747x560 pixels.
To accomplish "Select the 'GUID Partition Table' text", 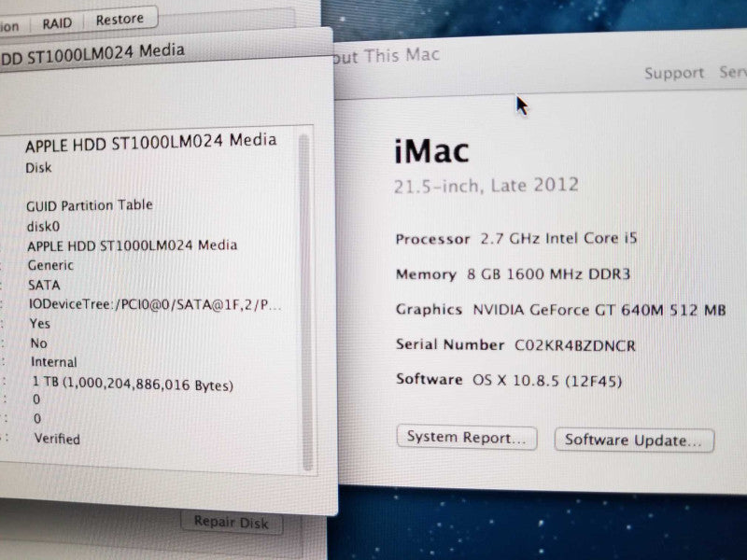I will pyautogui.click(x=89, y=205).
